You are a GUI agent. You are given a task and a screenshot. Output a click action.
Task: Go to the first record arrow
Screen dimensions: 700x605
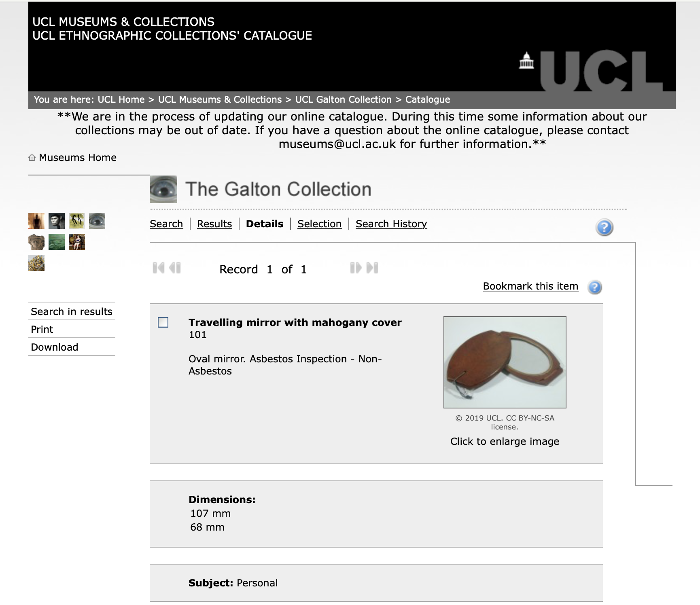[x=158, y=268]
